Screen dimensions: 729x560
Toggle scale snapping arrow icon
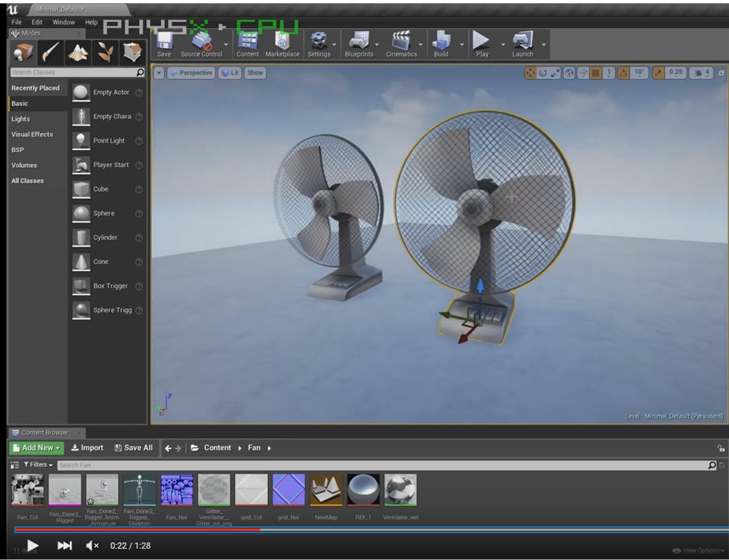(658, 73)
